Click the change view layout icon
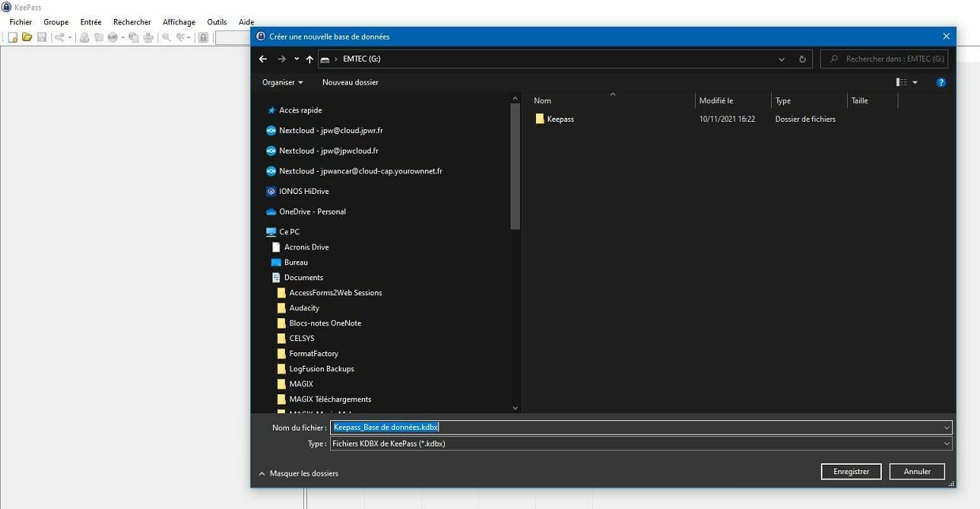Screen dimensions: 980x509 [x=901, y=82]
